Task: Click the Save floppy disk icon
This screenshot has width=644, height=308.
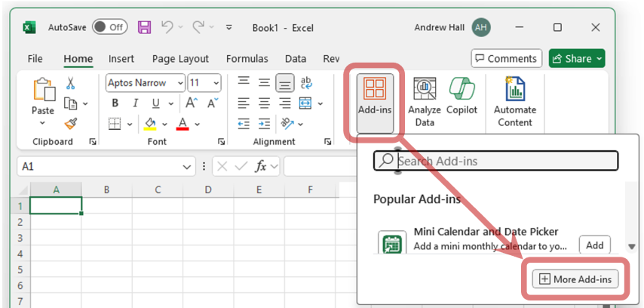Action: 145,27
